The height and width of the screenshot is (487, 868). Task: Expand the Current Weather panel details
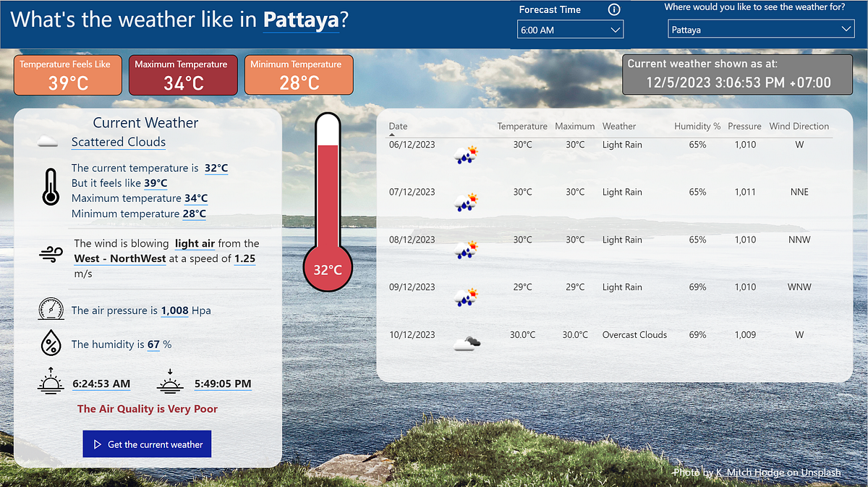(x=145, y=122)
